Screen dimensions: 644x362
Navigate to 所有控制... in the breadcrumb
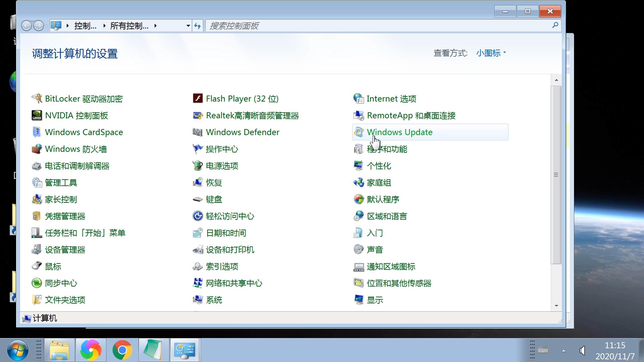[x=129, y=25]
